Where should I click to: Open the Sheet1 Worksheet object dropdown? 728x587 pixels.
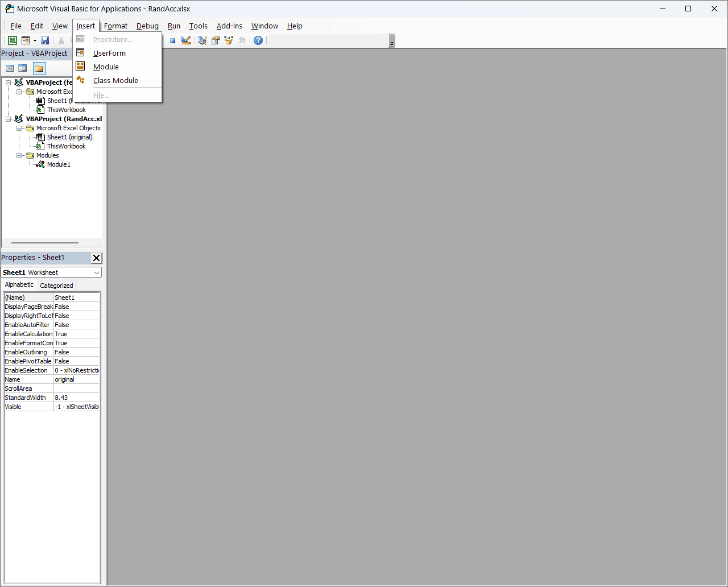[x=97, y=272]
